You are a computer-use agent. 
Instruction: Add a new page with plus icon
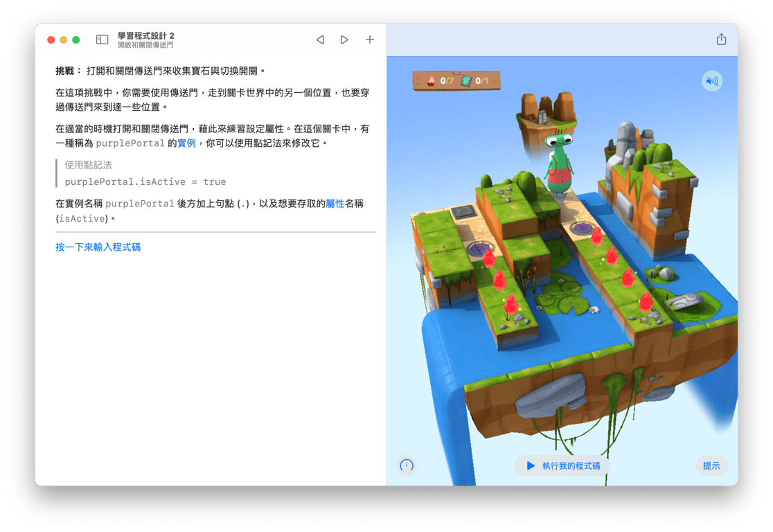[370, 39]
